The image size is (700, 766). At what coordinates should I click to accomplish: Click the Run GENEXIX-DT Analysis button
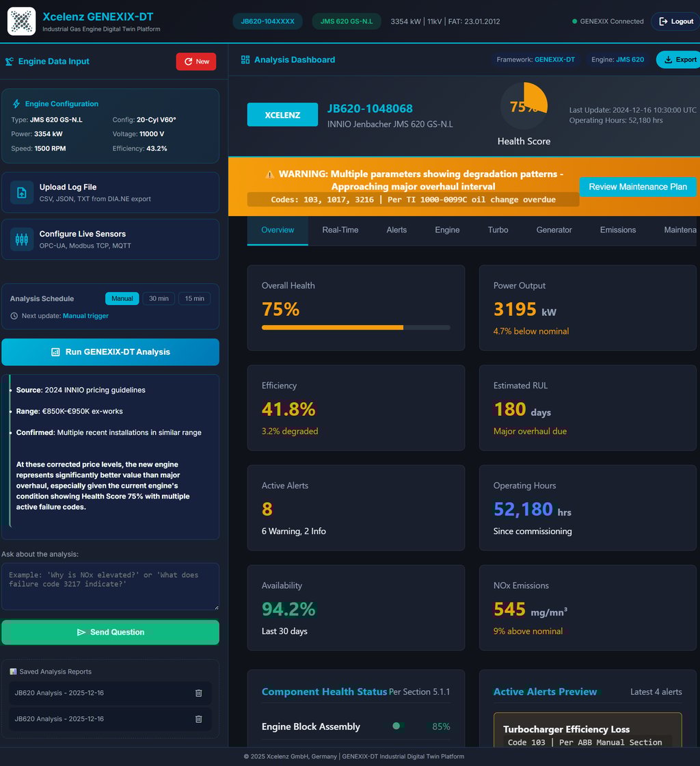110,352
